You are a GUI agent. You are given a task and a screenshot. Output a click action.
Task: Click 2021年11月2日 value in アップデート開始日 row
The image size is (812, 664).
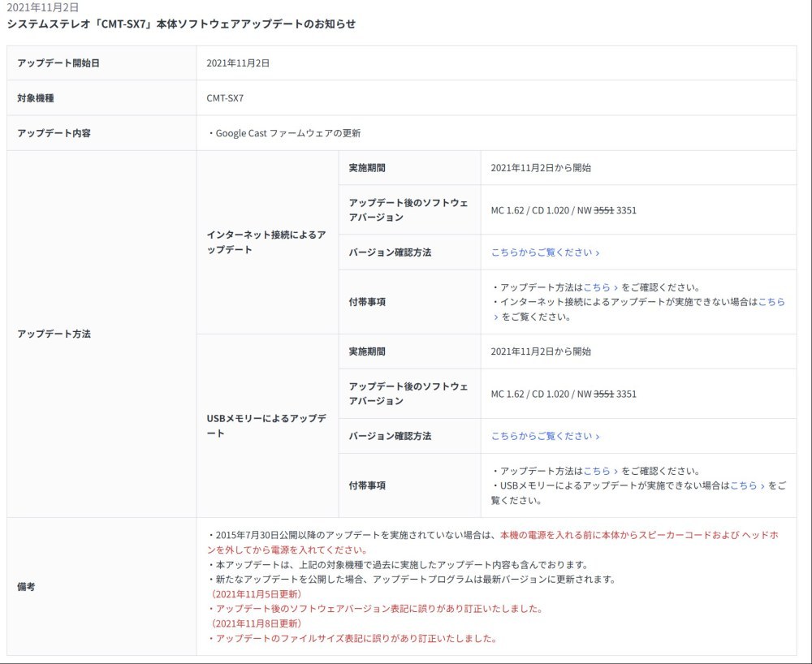pyautogui.click(x=238, y=63)
